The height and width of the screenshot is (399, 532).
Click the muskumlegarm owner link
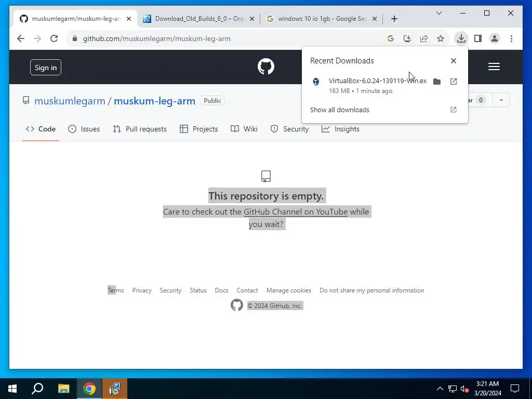[x=70, y=101]
